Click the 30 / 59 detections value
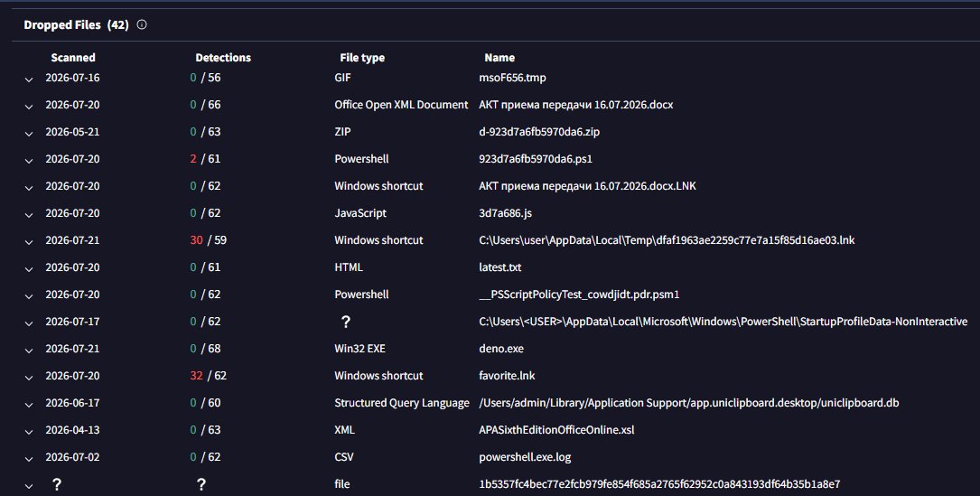This screenshot has width=980, height=496. 208,240
